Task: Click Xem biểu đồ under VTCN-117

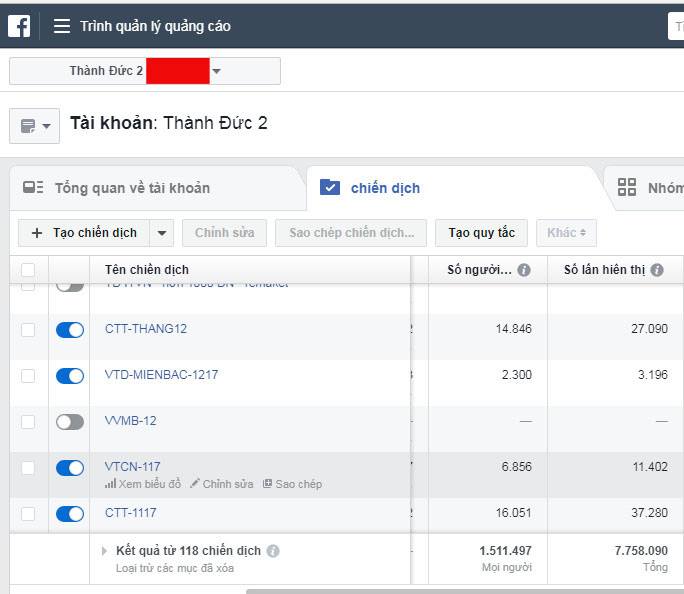Action: [143, 484]
